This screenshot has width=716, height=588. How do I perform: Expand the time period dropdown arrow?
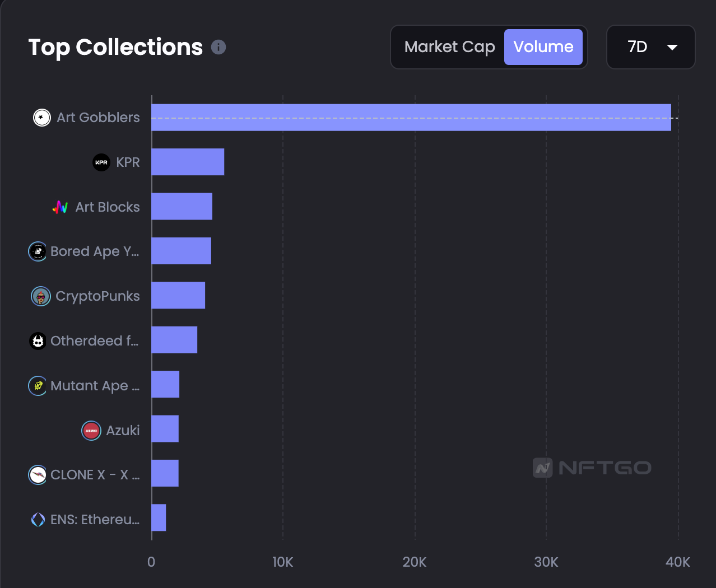(672, 48)
